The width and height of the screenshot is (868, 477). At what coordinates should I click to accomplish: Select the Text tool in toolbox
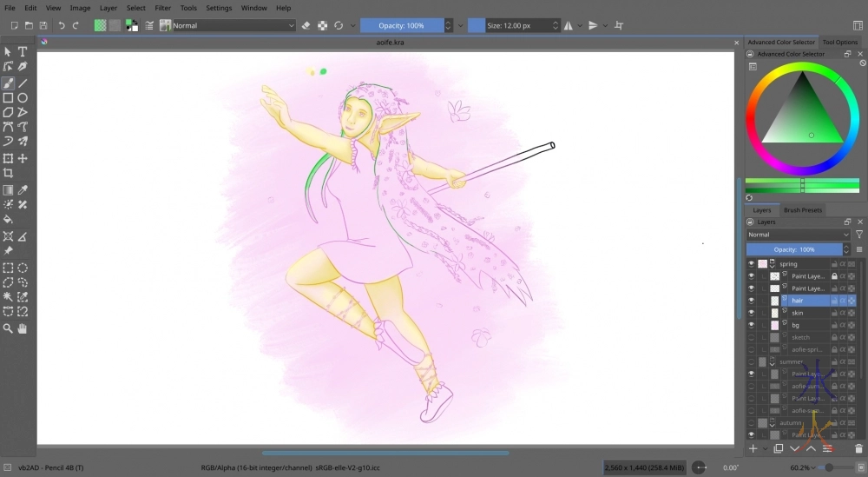pos(23,52)
